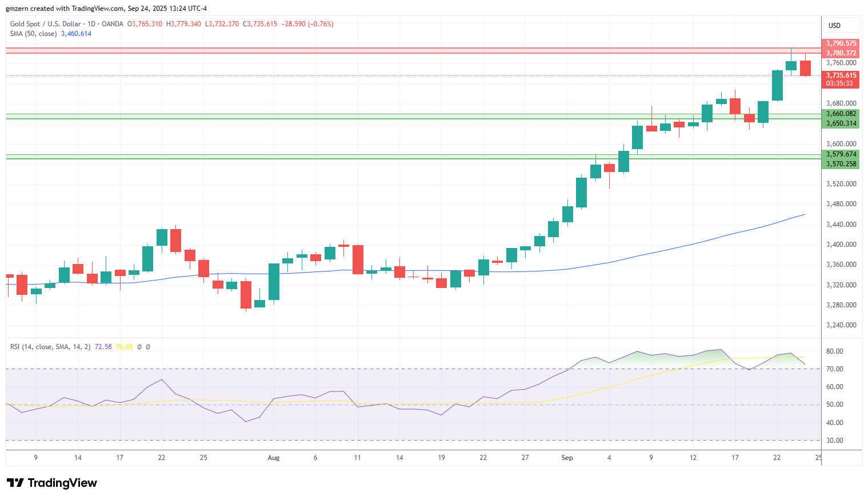The width and height of the screenshot is (868, 500).
Task: Select the 3,790.575 resistance price label
Action: coord(841,43)
